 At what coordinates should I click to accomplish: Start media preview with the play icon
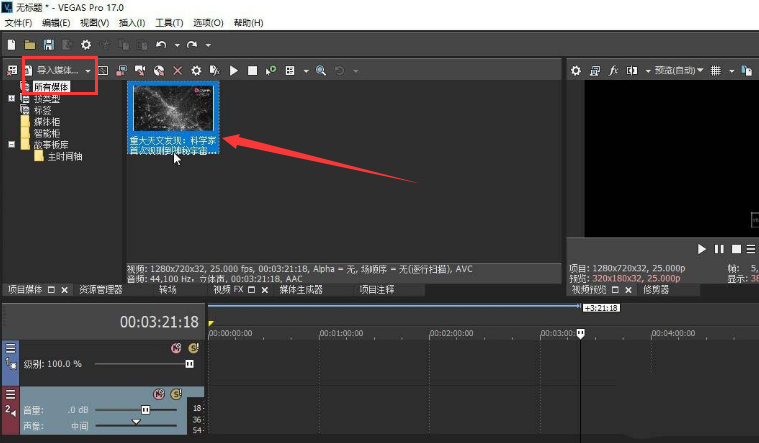coord(234,71)
